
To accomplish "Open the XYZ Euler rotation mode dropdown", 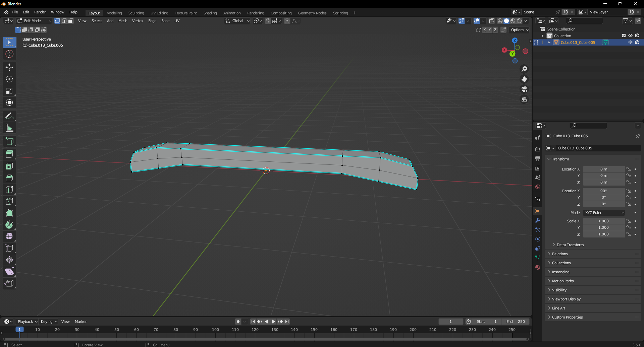I will click(604, 212).
